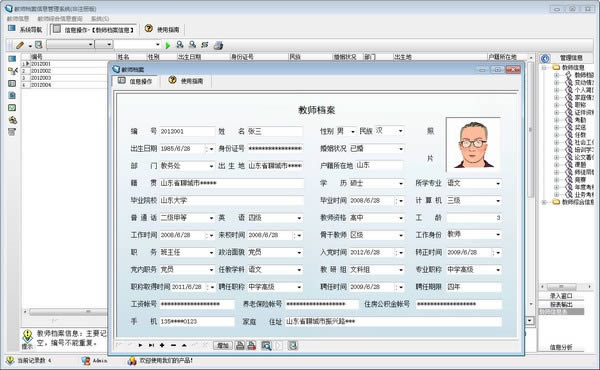Click the 手机 phone number field
This screenshot has height=370, width=600.
197,321
